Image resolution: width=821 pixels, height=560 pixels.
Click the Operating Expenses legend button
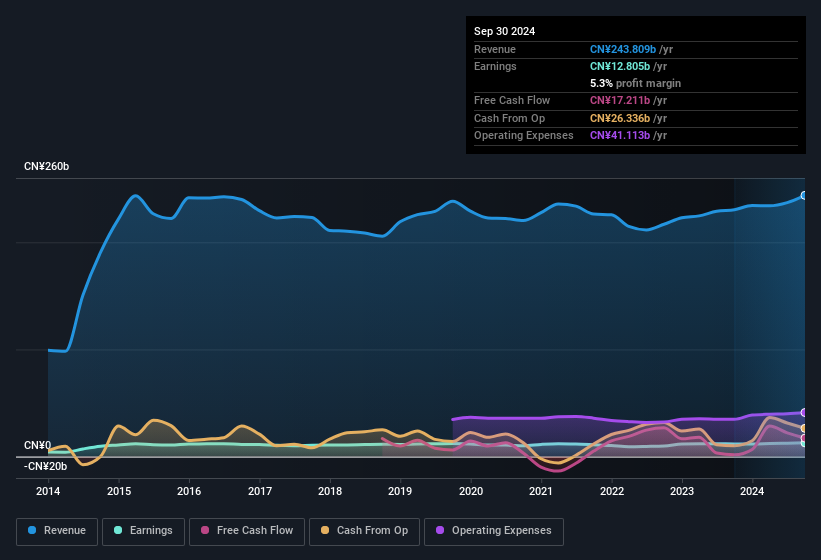point(494,530)
